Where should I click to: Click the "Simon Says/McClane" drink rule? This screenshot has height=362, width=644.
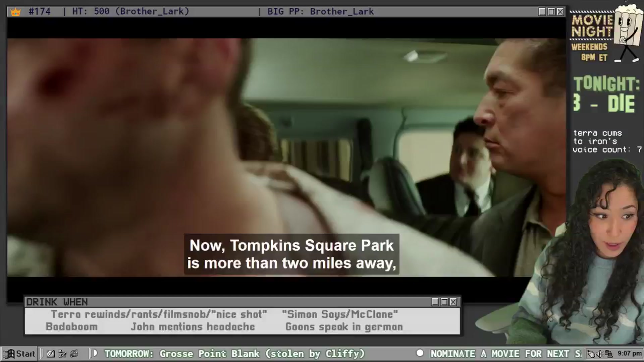click(x=340, y=314)
